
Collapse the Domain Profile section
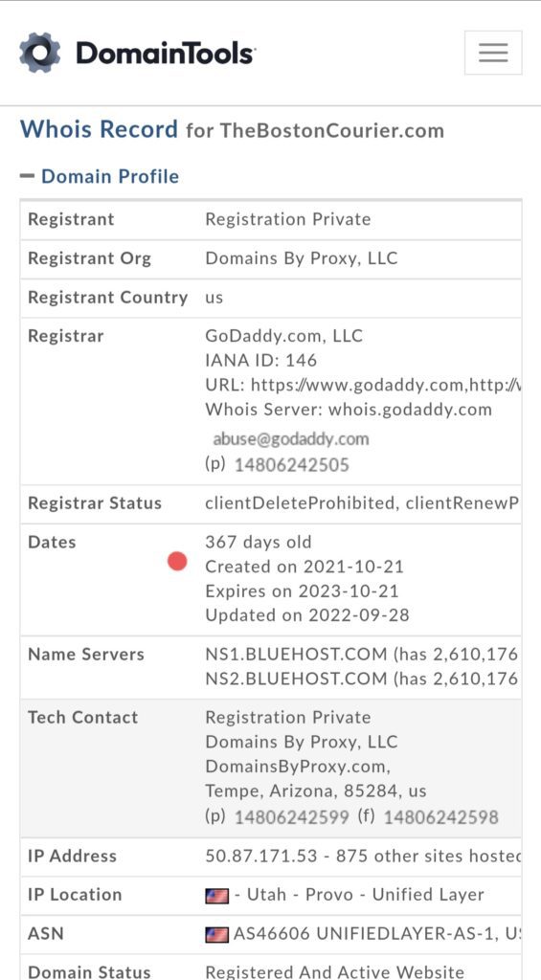point(100,177)
